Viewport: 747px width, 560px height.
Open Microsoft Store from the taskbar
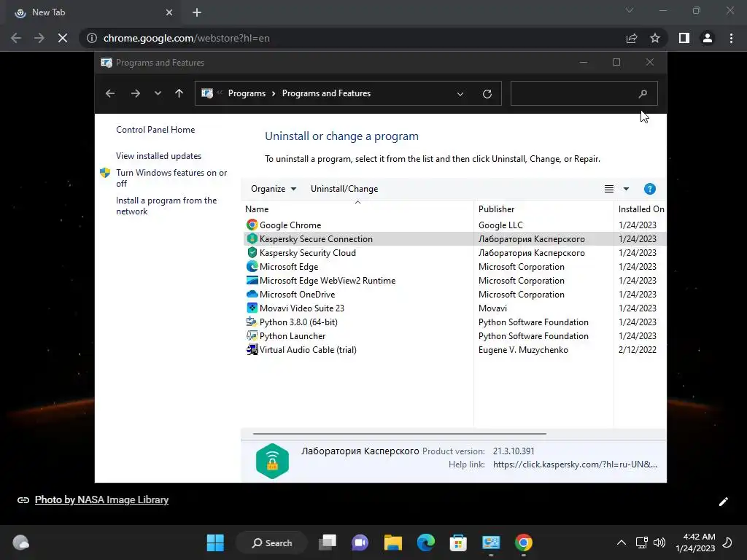click(x=458, y=542)
